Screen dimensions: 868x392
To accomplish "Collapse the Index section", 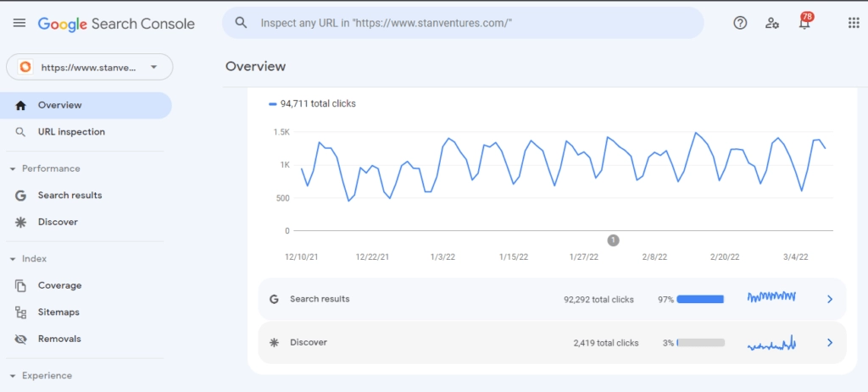I will click(x=13, y=259).
